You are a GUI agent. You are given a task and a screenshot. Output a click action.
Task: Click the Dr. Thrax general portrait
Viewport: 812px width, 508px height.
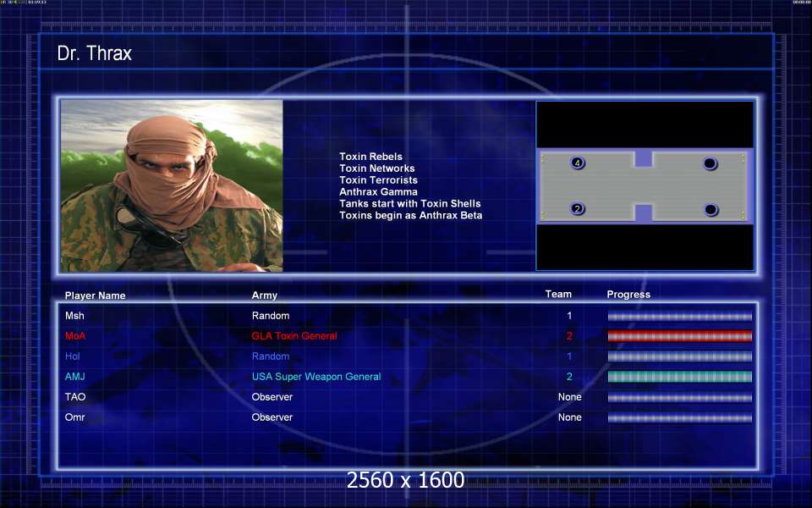point(172,185)
